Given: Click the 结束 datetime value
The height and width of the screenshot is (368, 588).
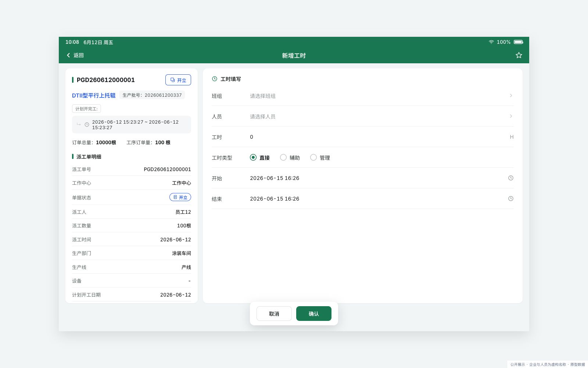Looking at the screenshot, I should click(x=275, y=199).
